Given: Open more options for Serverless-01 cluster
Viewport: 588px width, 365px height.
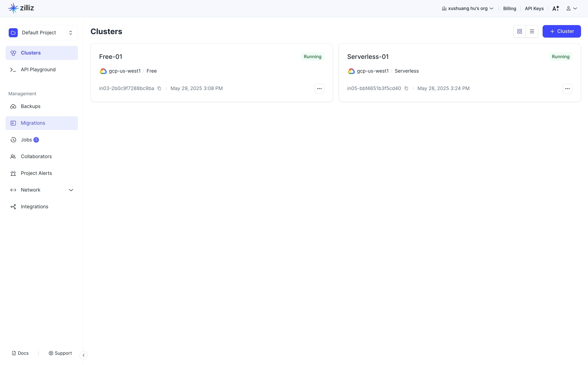Looking at the screenshot, I should [567, 89].
